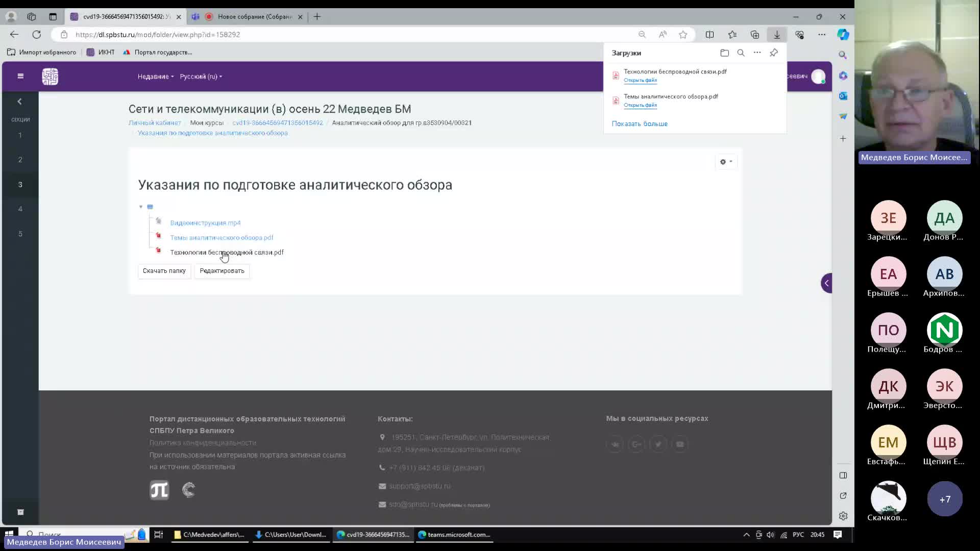The width and height of the screenshot is (980, 551).
Task: Open more options in the Загрузки panel
Action: click(757, 53)
